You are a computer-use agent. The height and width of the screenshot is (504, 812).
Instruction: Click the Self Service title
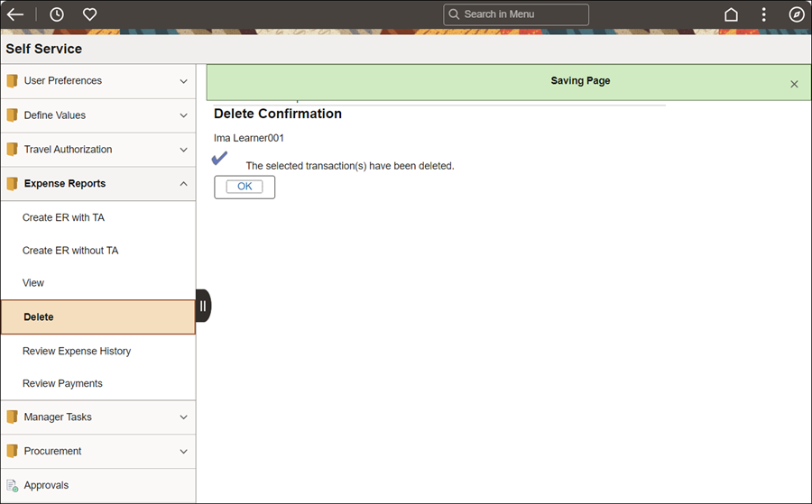[x=44, y=49]
